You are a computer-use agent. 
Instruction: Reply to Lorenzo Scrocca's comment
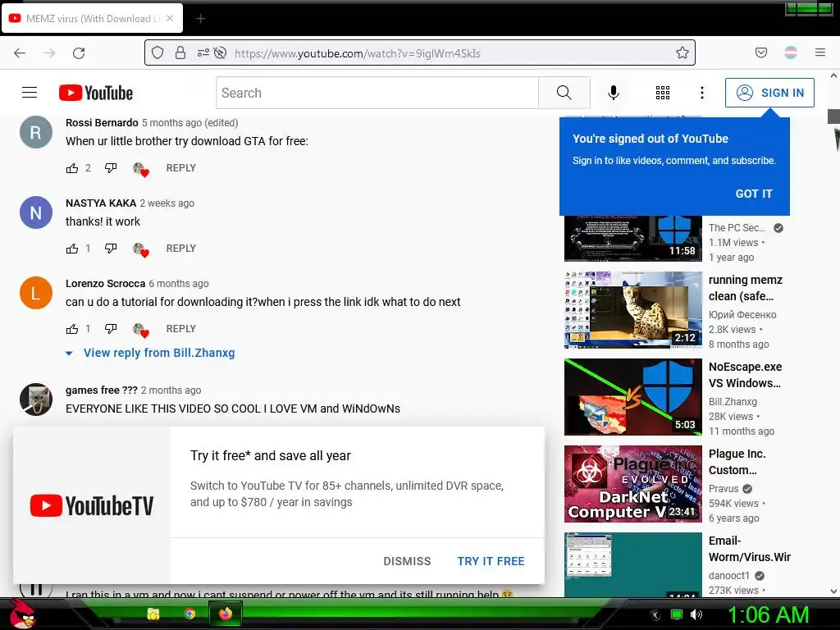pos(181,328)
